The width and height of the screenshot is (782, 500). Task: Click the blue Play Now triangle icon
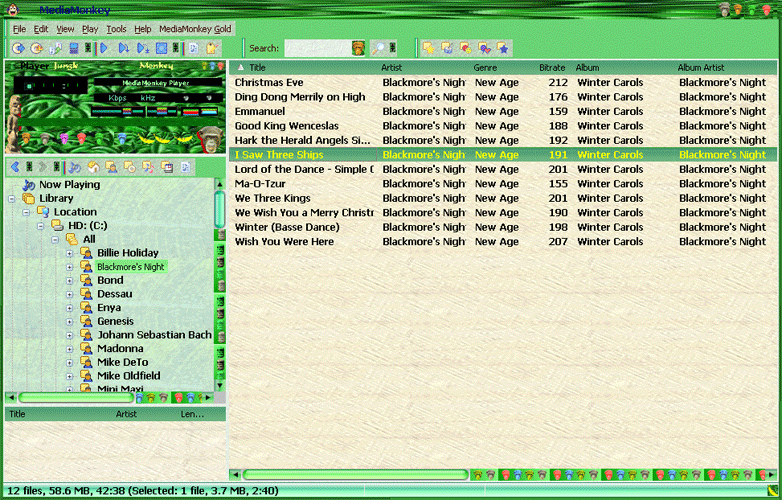pos(104,48)
